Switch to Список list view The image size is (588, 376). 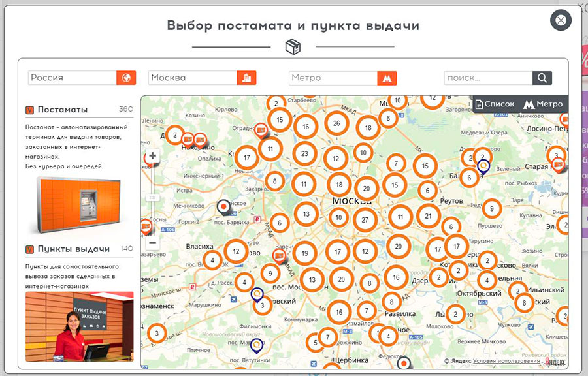(x=495, y=104)
